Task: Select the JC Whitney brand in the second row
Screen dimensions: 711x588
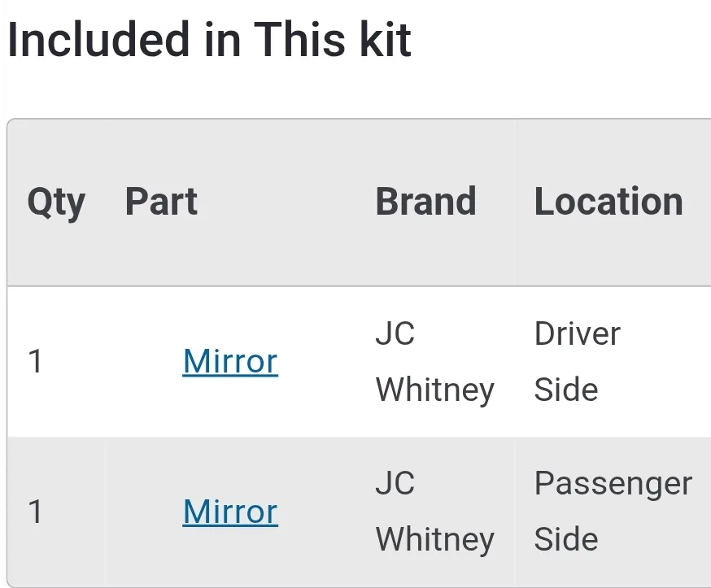Action: point(435,512)
